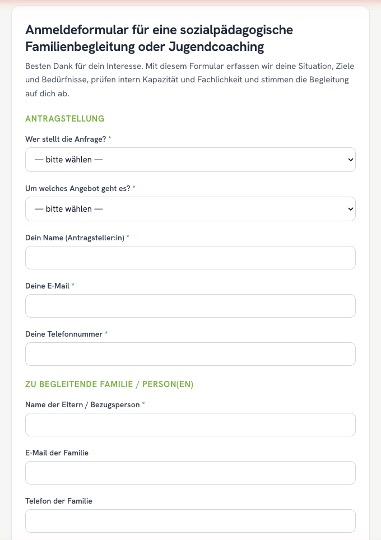Open the "Wer stellt die Anfrage?" select box
Viewport: 381px width, 540px height.
pyautogui.click(x=190, y=159)
